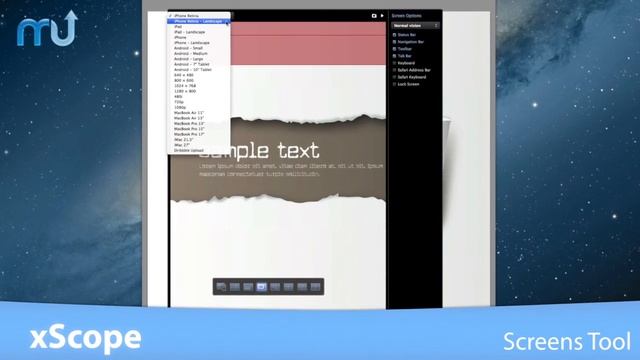Select Android - 7" Tablet menu entry
Viewport: 640px width, 360px height.
click(199, 64)
